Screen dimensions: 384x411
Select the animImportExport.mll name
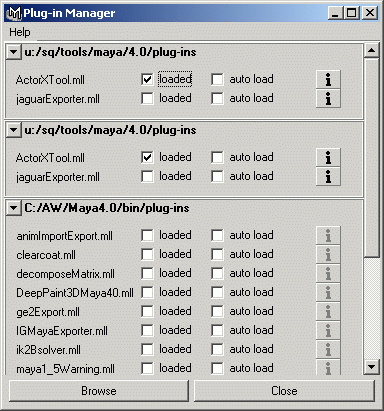[x=65, y=236]
